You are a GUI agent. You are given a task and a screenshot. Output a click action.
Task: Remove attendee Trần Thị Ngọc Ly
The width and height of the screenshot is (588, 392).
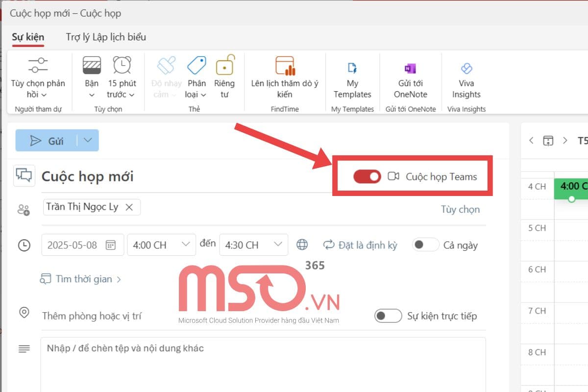point(129,207)
